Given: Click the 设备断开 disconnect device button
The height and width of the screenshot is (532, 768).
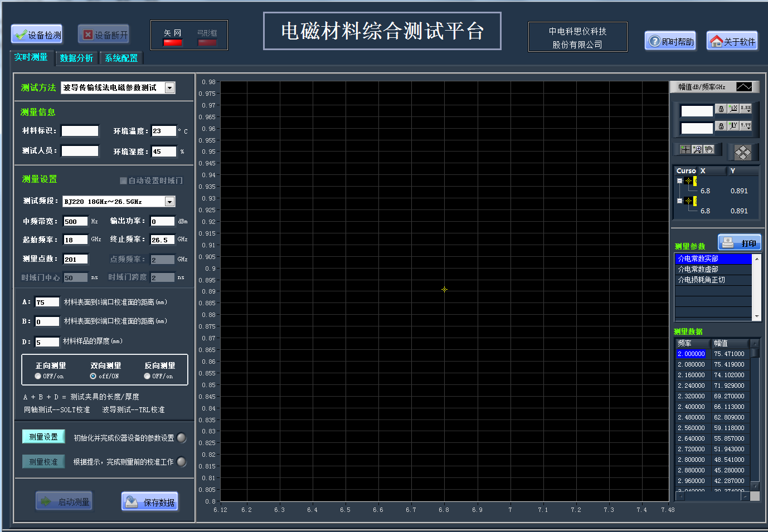Looking at the screenshot, I should coord(104,35).
